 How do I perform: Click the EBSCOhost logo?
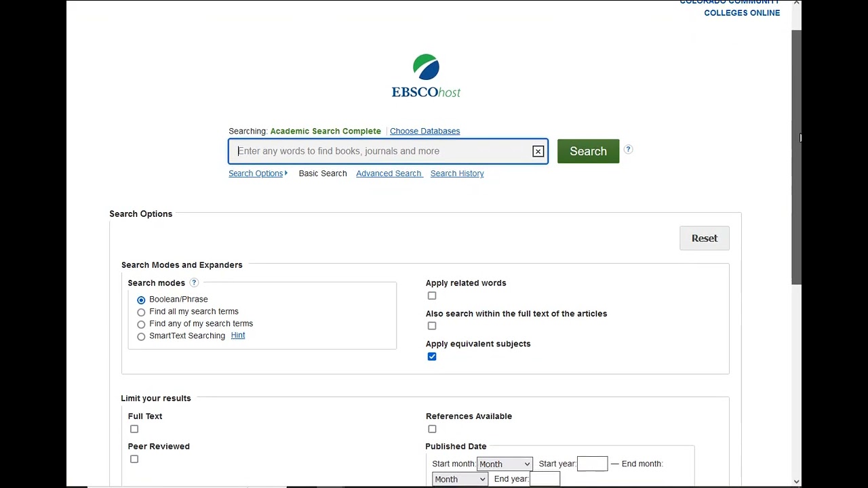pyautogui.click(x=426, y=76)
